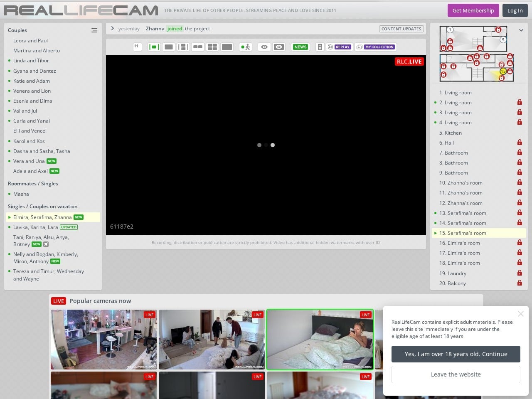Toggle the motion-follow running figure icon
Screen dimensions: 532x399
pyautogui.click(x=246, y=47)
